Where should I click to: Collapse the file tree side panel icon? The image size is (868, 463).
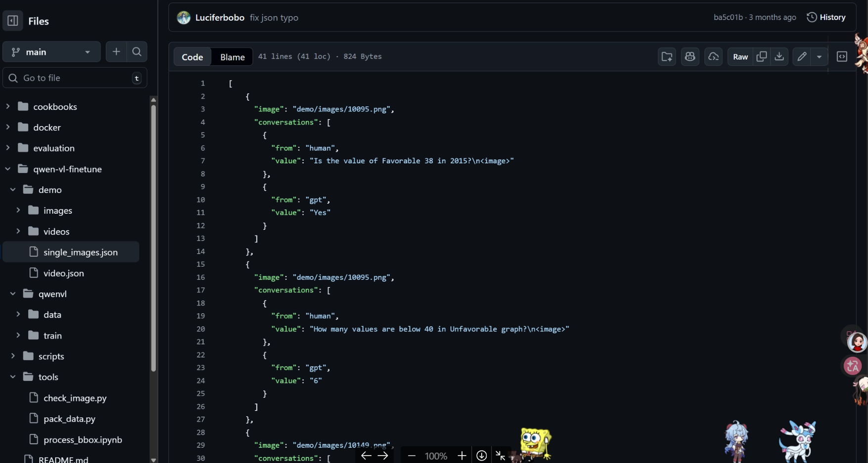[13, 21]
